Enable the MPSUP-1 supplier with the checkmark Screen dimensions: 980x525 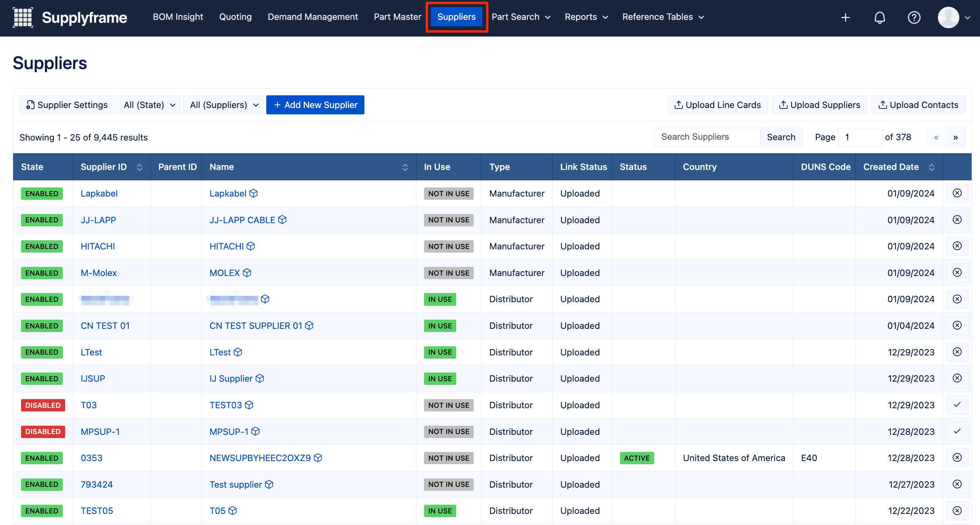(957, 431)
